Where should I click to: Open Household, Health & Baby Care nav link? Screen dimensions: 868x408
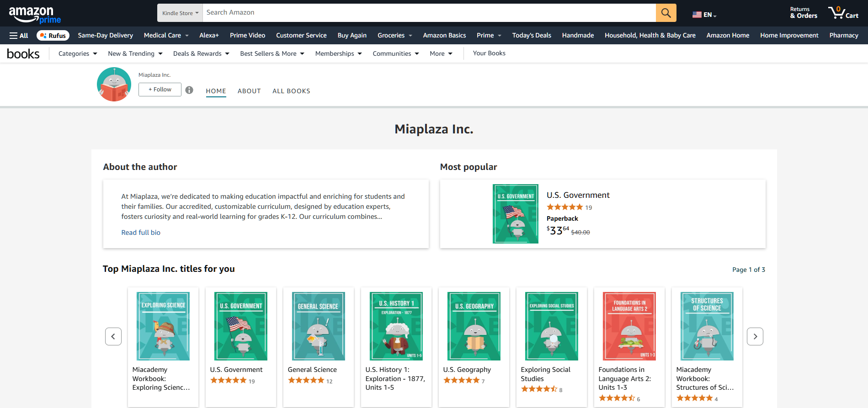tap(650, 35)
